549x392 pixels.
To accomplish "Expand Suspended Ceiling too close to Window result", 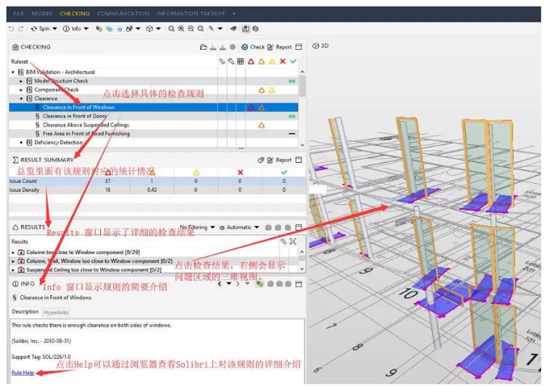I will 13,270.
